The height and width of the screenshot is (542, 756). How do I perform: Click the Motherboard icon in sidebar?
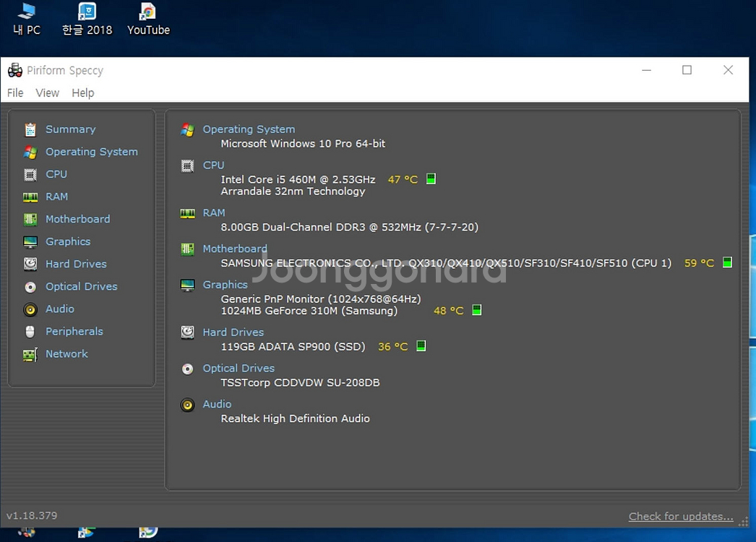coord(30,220)
